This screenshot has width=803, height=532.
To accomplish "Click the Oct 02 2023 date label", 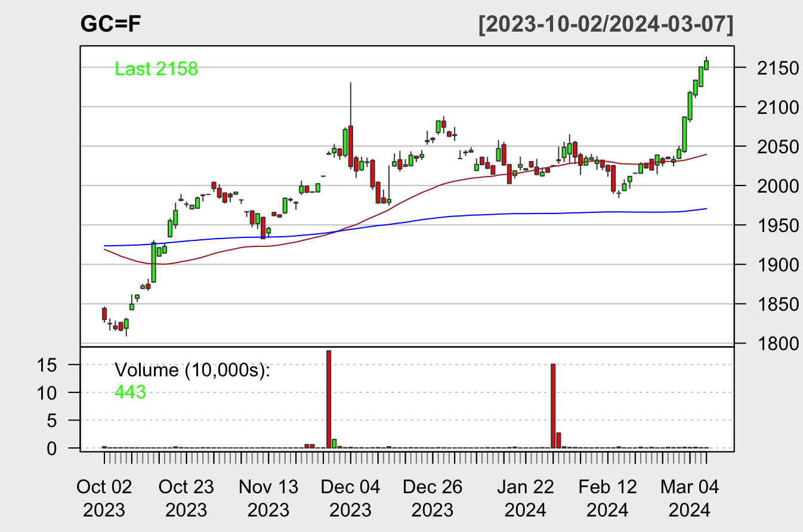I will tap(104, 499).
